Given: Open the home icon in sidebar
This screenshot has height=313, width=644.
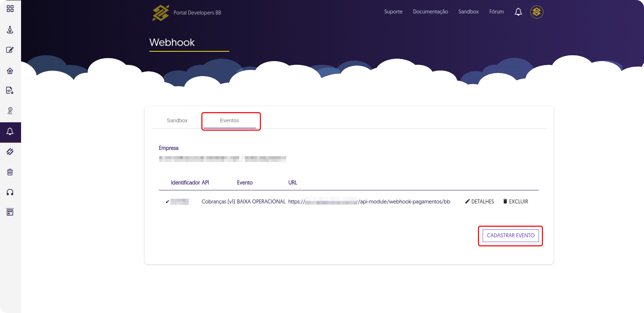Looking at the screenshot, I should point(10,71).
